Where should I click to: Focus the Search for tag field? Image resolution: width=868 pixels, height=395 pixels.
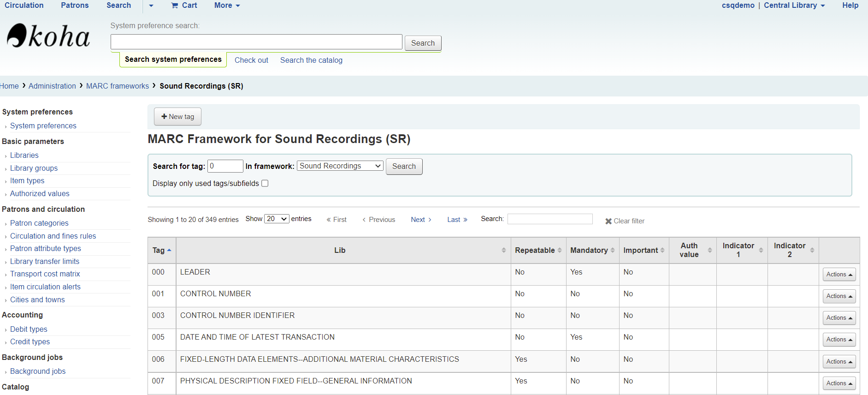(x=225, y=166)
